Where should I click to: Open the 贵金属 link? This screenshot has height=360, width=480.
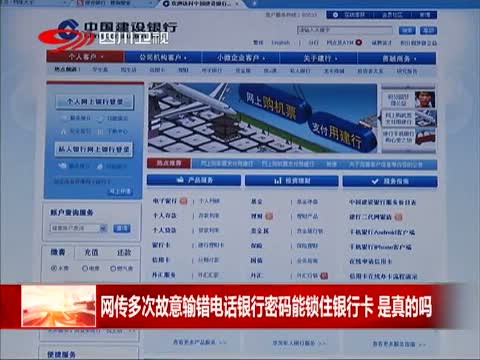[x=260, y=231]
